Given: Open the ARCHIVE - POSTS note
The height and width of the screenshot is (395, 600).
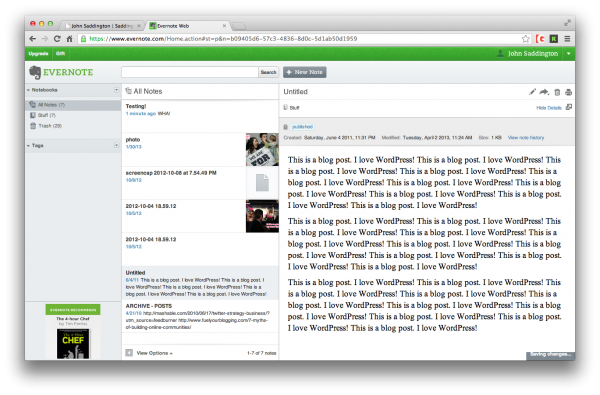Looking at the screenshot, I should (200, 316).
